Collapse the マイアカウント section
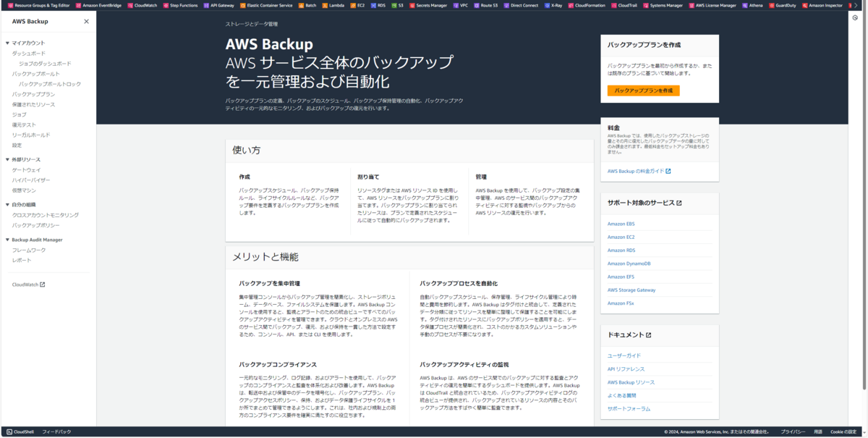The height and width of the screenshot is (438, 868). tap(7, 43)
